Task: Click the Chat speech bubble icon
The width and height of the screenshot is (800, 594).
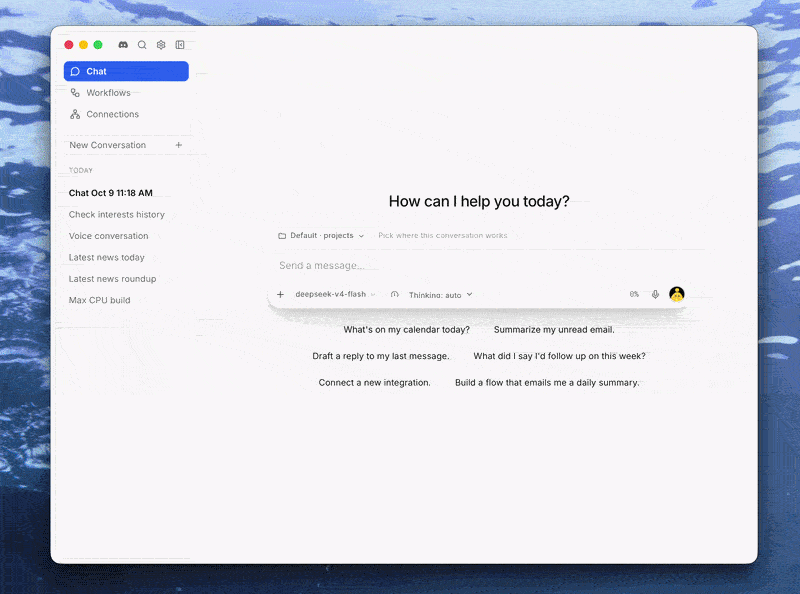Action: click(x=75, y=71)
